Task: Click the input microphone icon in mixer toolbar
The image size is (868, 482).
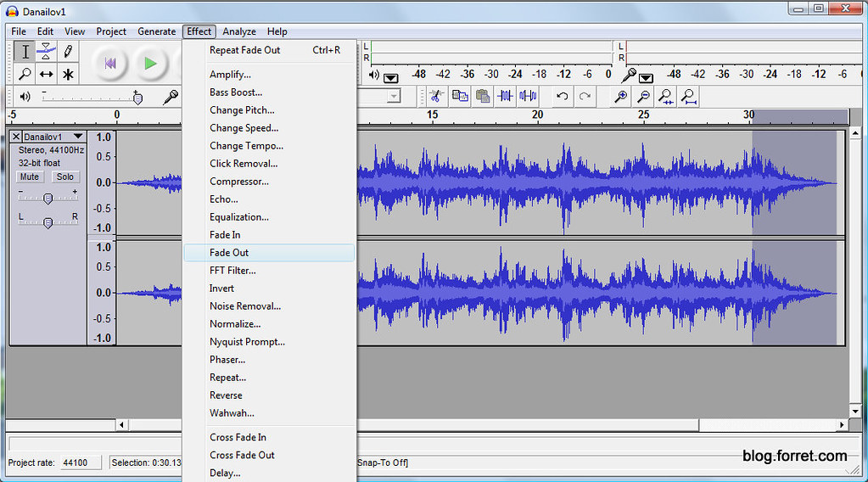Action: [171, 97]
